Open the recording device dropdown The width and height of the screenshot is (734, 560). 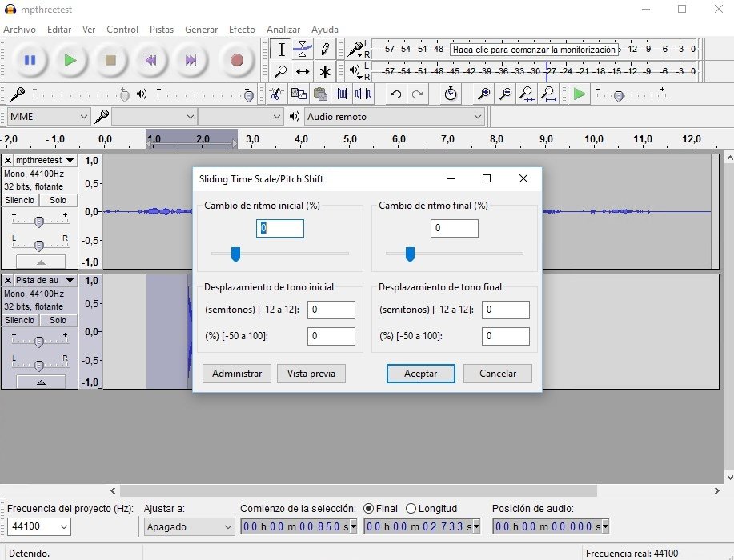pyautogui.click(x=154, y=117)
